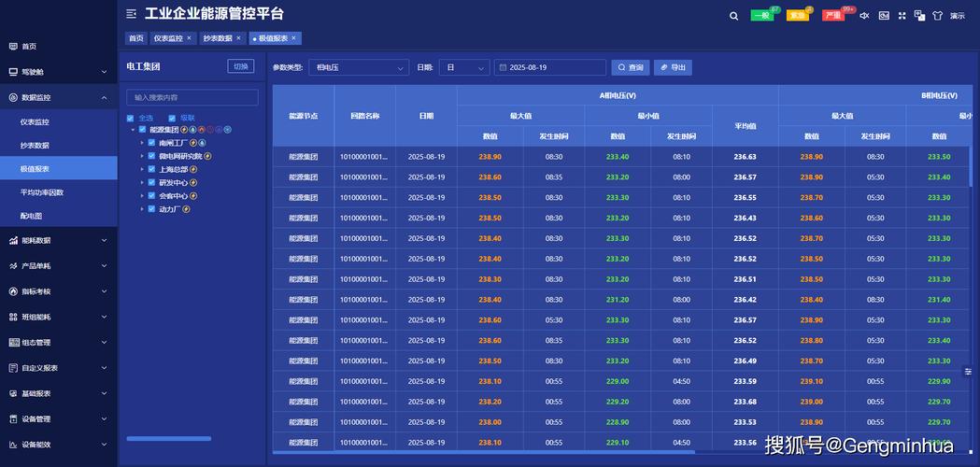Open the 日期 granularity dropdown showing 日

(x=464, y=67)
